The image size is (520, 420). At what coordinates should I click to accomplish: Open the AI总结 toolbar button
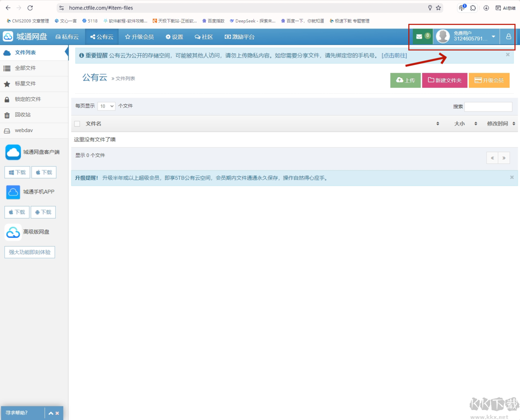pyautogui.click(x=506, y=8)
